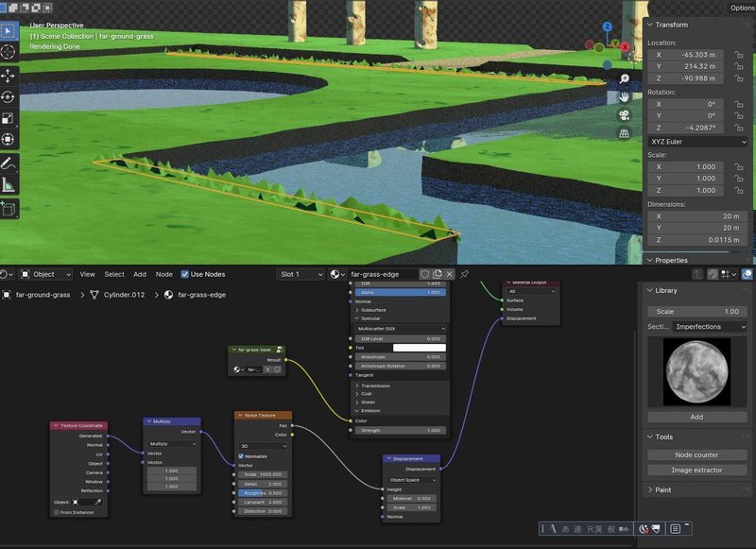Open the Node menu in node editor
Viewport: 756px width, 549px height.
point(163,274)
